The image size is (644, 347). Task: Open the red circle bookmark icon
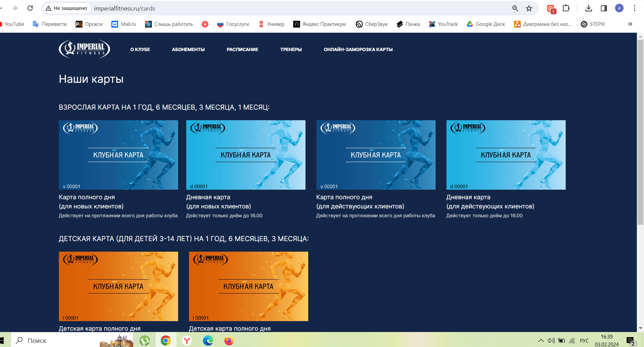(x=205, y=24)
